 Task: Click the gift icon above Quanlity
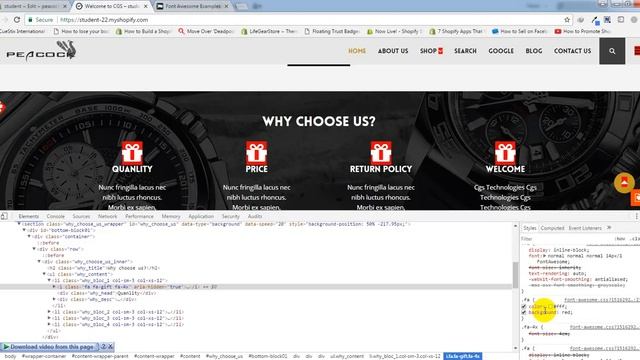pos(132,153)
